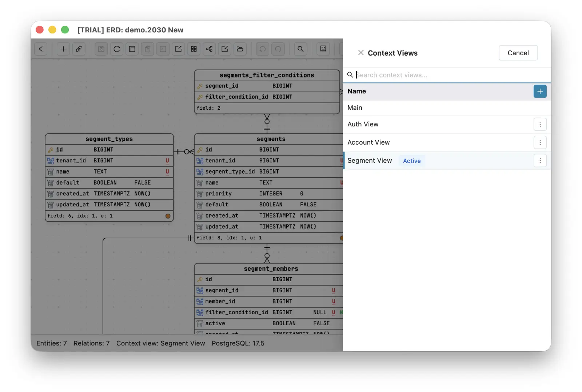Click the Name column header
This screenshot has width=582, height=392.
point(357,91)
